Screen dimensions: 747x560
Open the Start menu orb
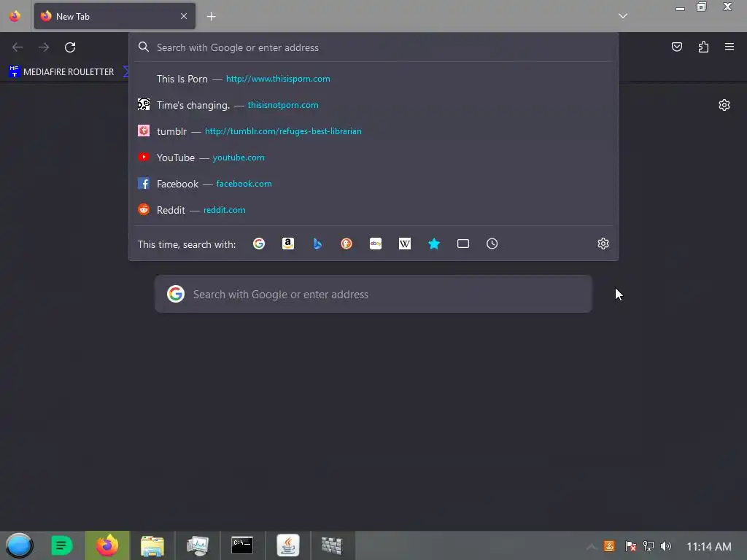pyautogui.click(x=19, y=545)
